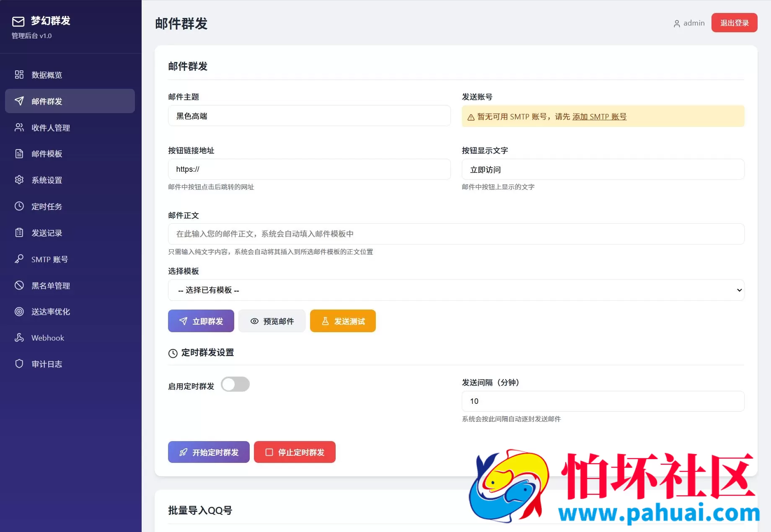The height and width of the screenshot is (532, 771).
Task: Open 发送记录 menu item
Action: (x=70, y=232)
